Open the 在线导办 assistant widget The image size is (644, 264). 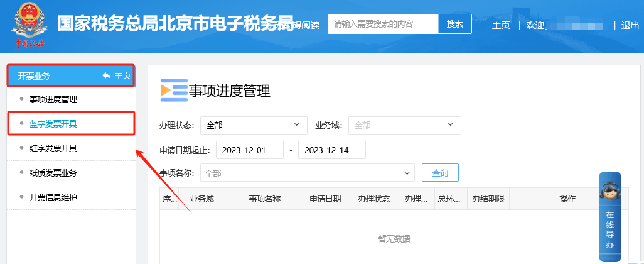(609, 216)
